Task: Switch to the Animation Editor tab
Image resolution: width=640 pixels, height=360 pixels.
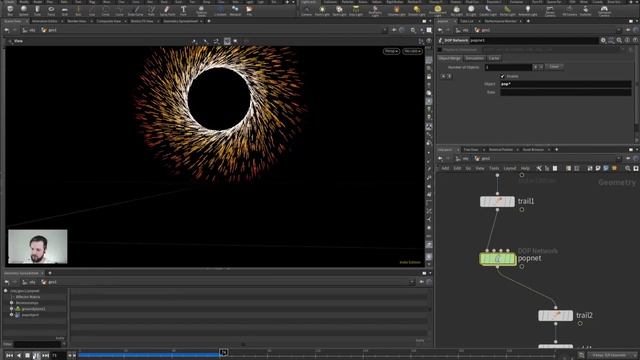Action: click(x=44, y=21)
